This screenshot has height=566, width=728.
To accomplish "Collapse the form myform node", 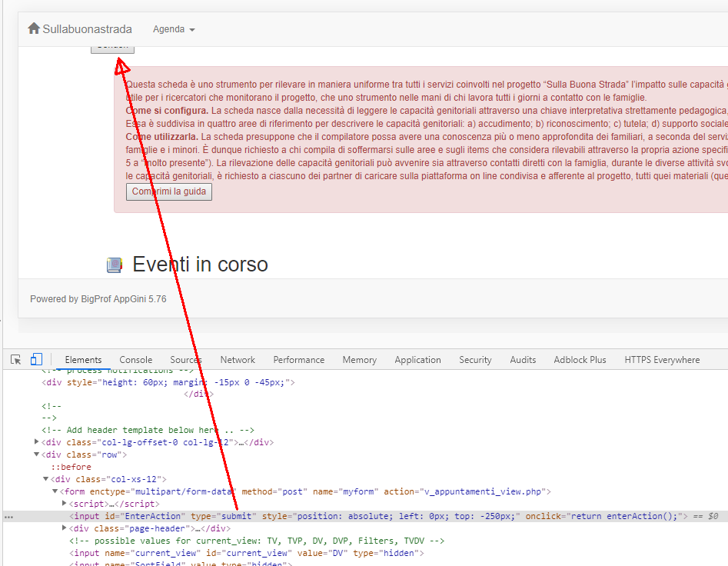I will pyautogui.click(x=55, y=491).
